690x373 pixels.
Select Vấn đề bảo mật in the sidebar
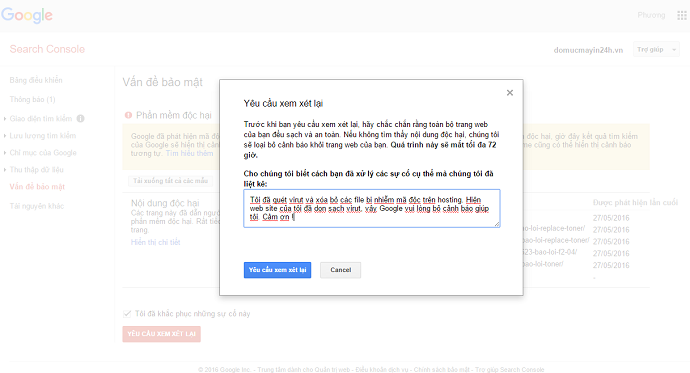click(37, 186)
